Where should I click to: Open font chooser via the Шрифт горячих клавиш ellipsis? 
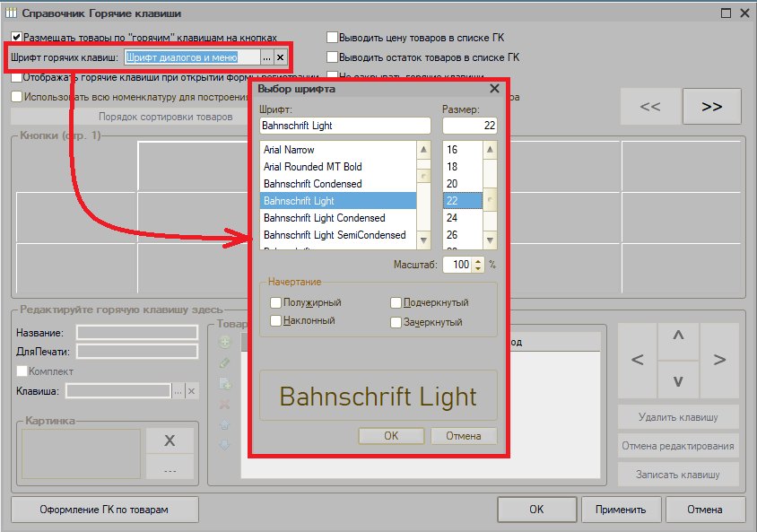click(266, 57)
